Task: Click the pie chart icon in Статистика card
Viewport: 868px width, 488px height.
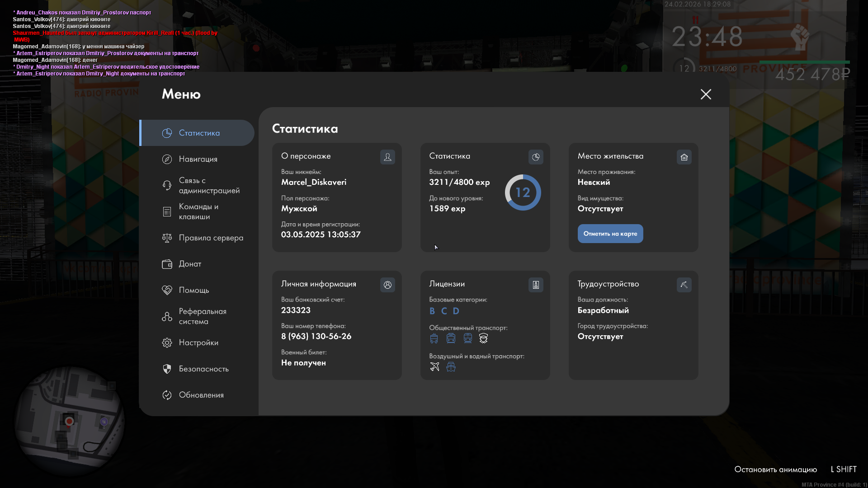Action: tap(536, 157)
